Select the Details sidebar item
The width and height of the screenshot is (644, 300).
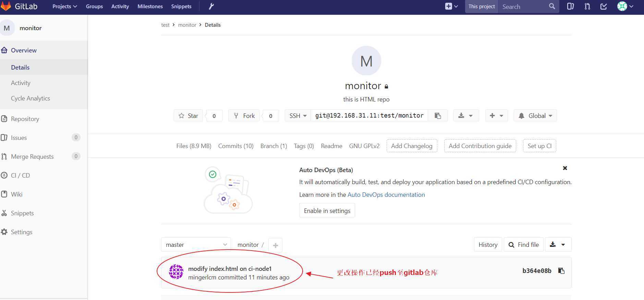pos(44,67)
